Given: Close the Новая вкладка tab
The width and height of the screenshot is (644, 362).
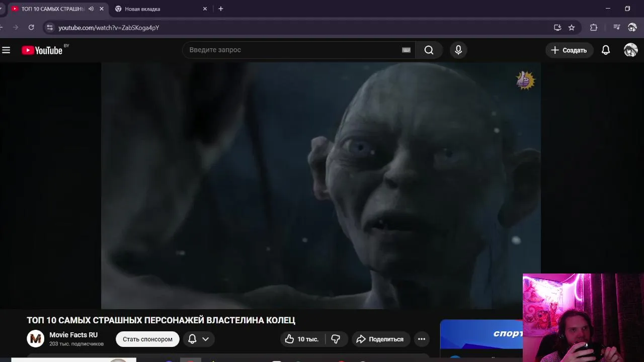Looking at the screenshot, I should pyautogui.click(x=205, y=9).
